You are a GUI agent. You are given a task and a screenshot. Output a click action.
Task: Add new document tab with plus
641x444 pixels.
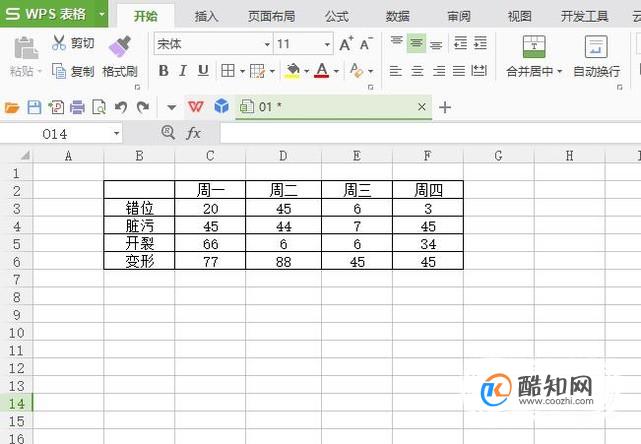click(445, 108)
